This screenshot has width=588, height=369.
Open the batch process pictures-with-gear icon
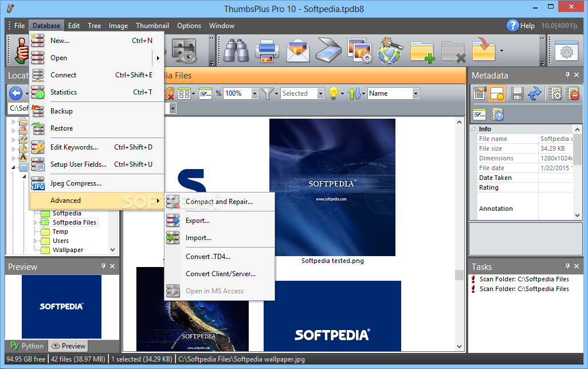click(360, 50)
